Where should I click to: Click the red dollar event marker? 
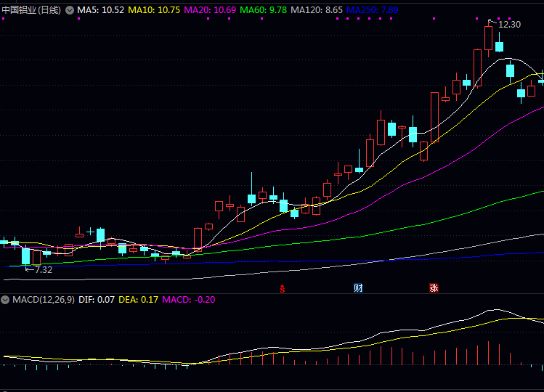click(283, 288)
